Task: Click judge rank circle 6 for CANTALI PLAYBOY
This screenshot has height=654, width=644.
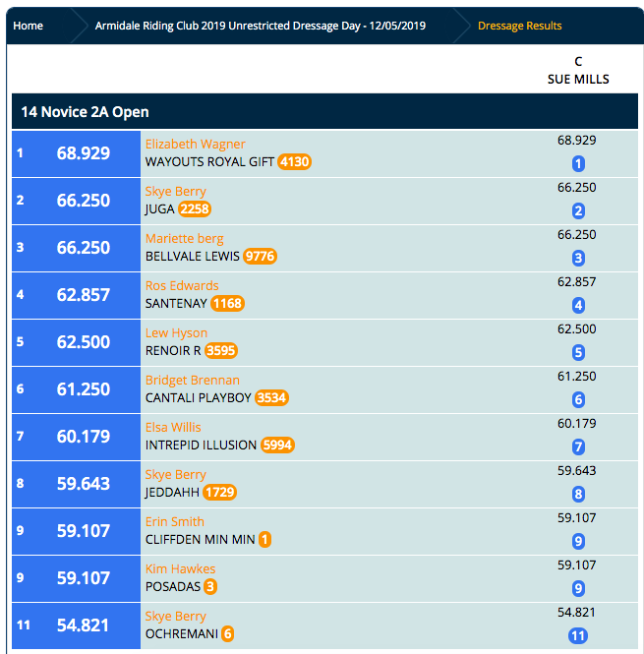Action: [x=578, y=399]
